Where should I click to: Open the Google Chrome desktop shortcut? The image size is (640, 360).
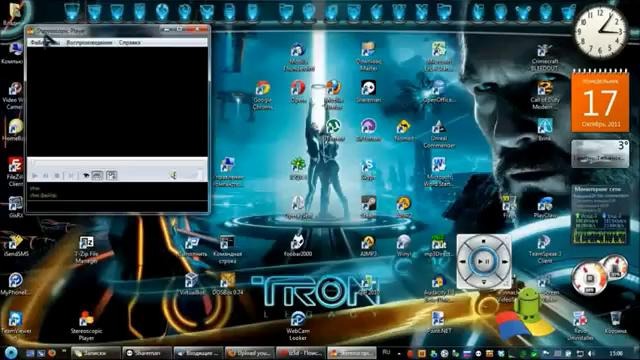[262, 95]
